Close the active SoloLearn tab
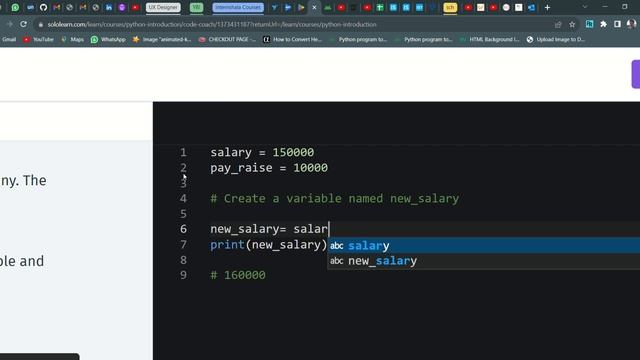This screenshot has width=640, height=360. coord(314,7)
